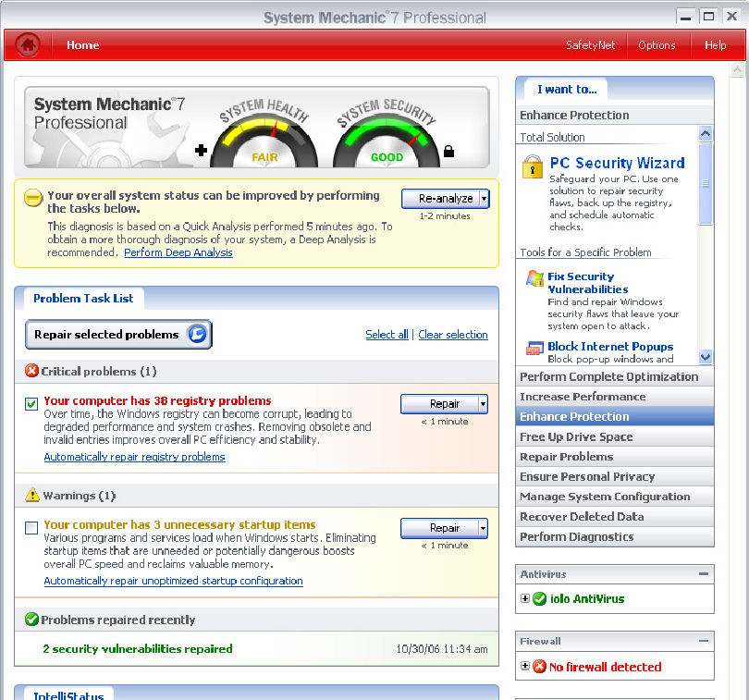The width and height of the screenshot is (749, 700).
Task: Click scroll up arrow in I want to panel
Action: coord(705,134)
